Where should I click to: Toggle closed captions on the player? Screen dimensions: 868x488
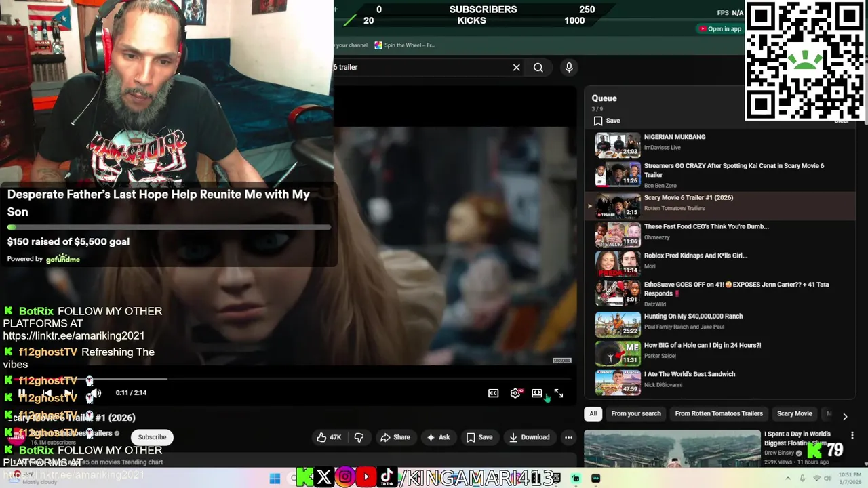pyautogui.click(x=494, y=393)
